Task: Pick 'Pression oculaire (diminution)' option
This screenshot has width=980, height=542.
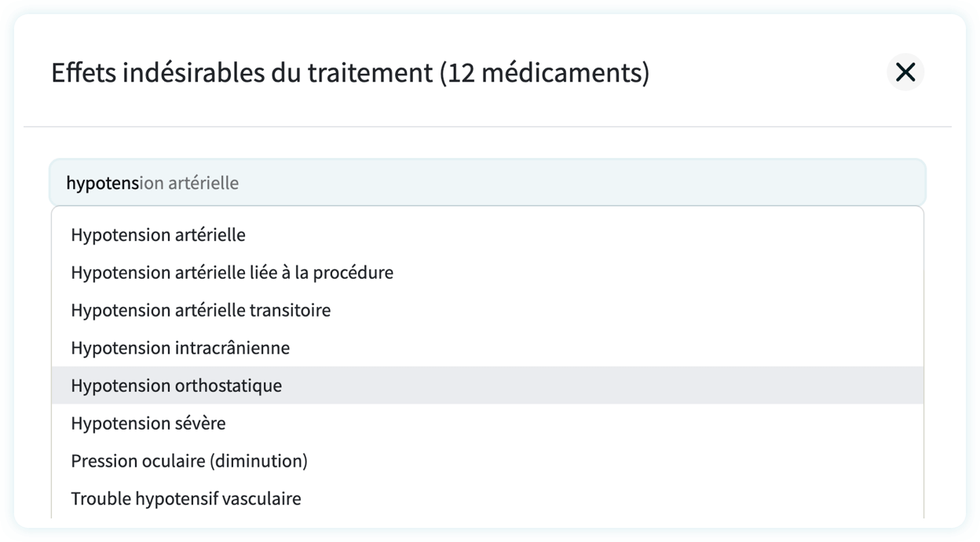Action: (x=188, y=461)
